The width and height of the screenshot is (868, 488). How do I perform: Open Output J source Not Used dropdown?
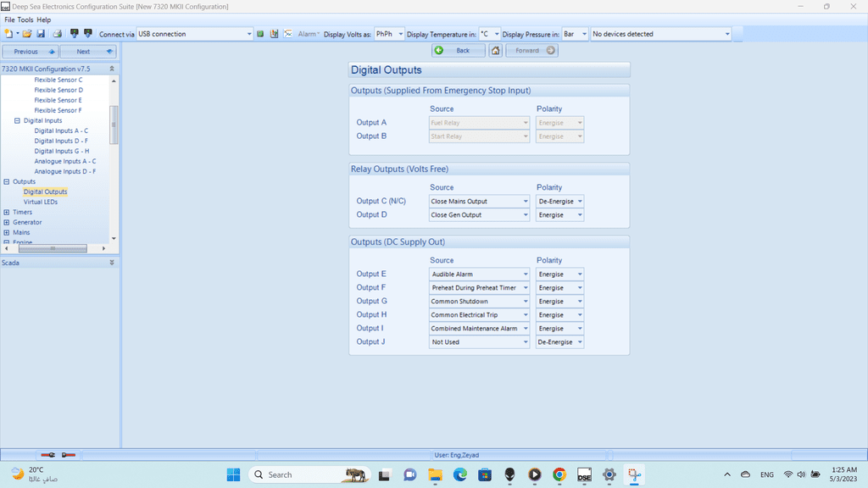pos(480,342)
